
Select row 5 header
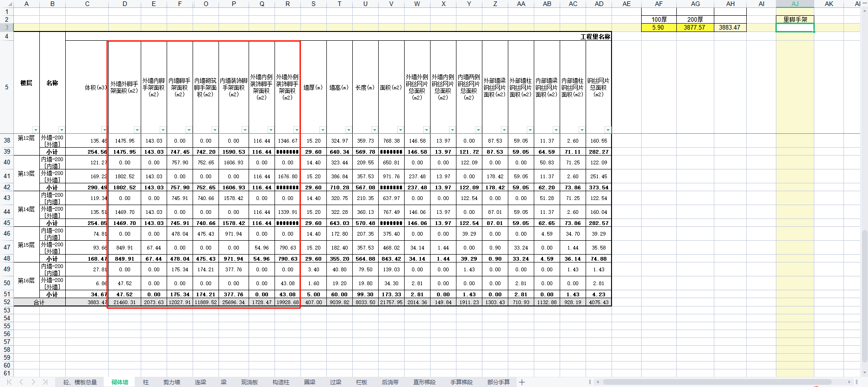coord(6,87)
